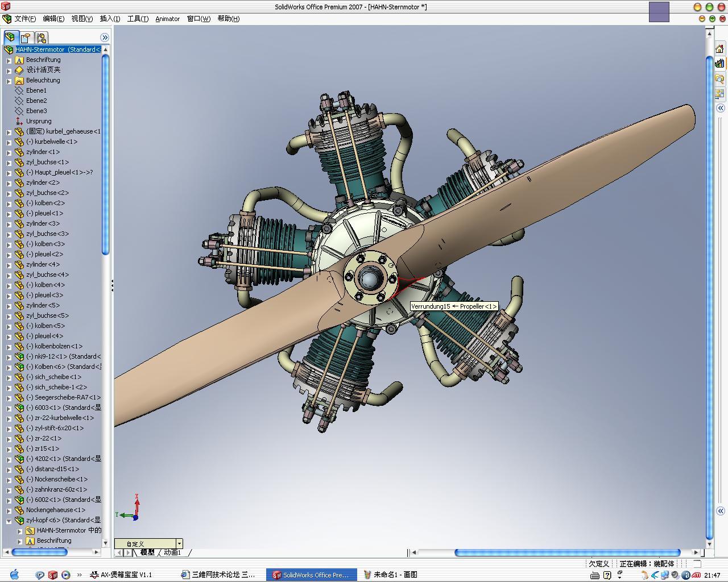Click the SolidWorks logo in the title bar
The height and width of the screenshot is (582, 728).
tap(6, 6)
